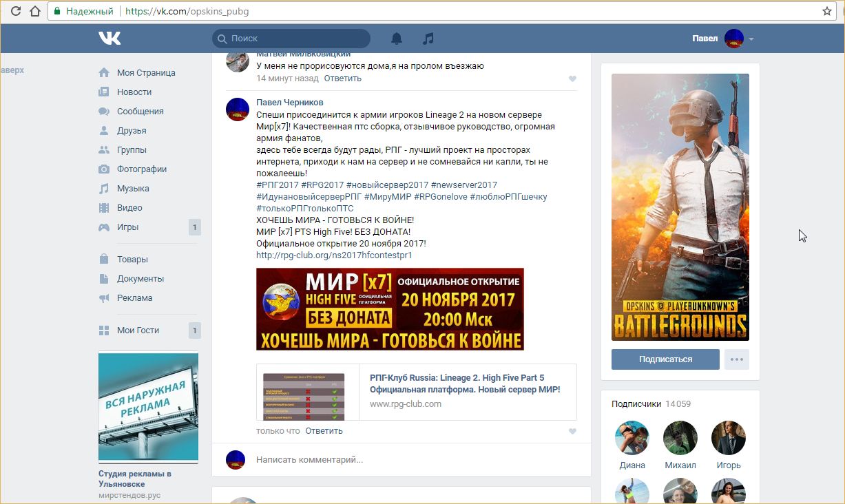Open the МИР x7 banner image

390,309
